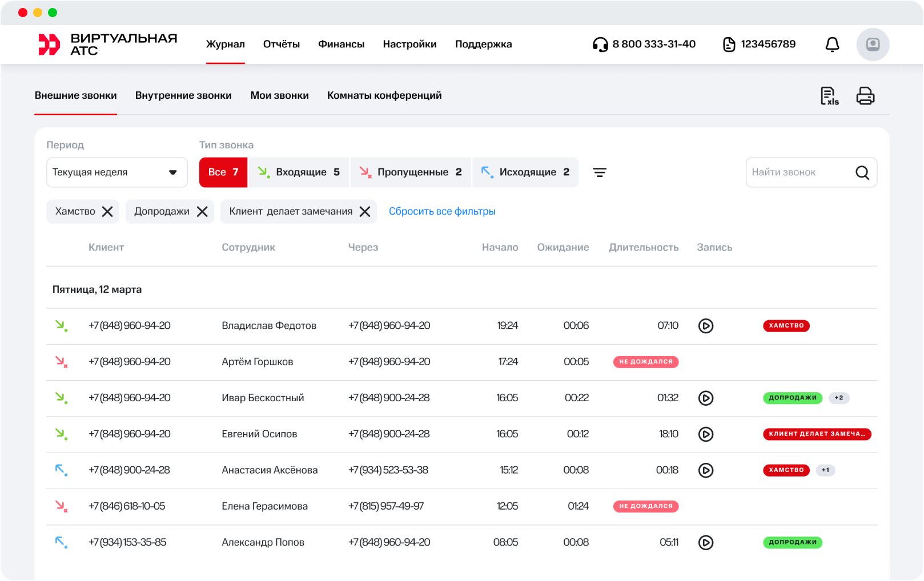Open the Журнал menu

coord(226,45)
